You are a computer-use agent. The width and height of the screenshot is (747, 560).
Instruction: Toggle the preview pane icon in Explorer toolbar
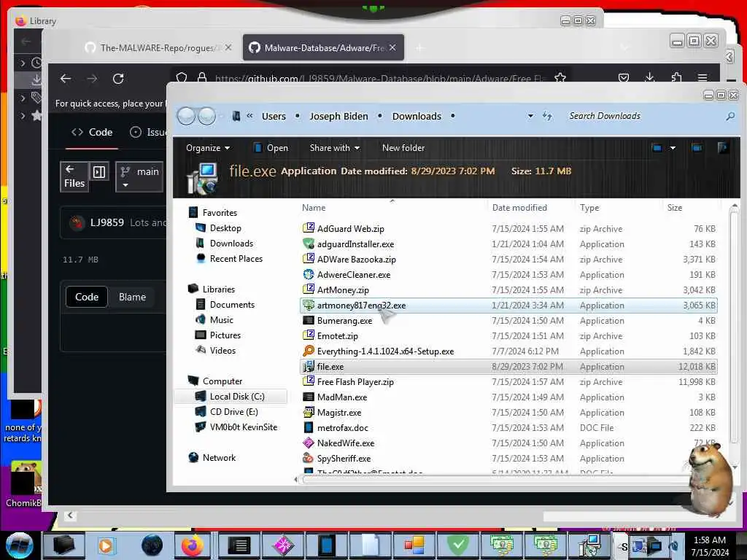(697, 147)
